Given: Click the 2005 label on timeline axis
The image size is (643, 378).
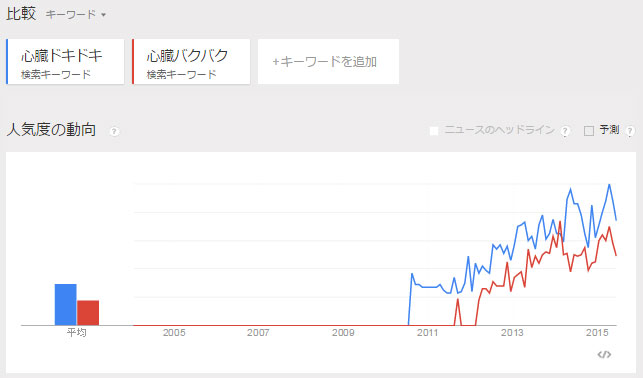Looking at the screenshot, I should [174, 332].
